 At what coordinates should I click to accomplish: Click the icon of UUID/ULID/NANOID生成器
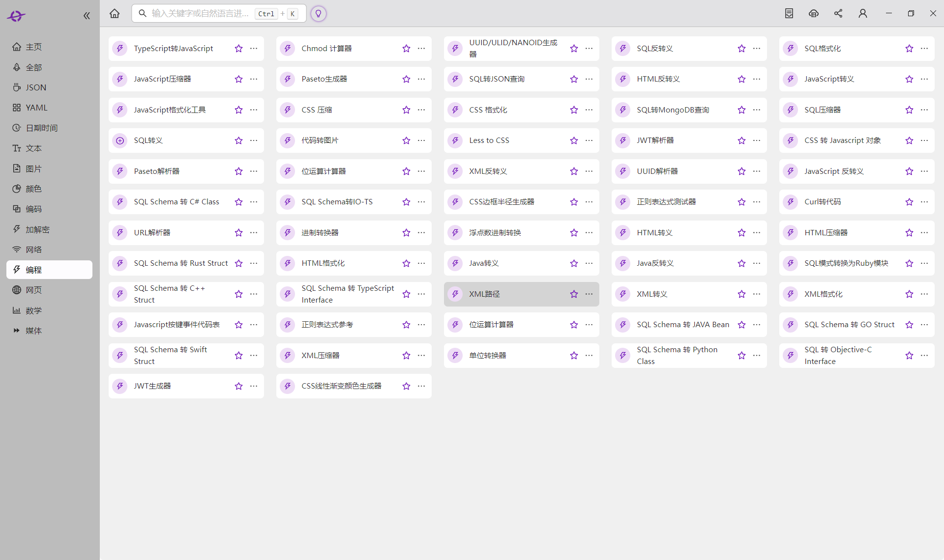click(x=455, y=49)
